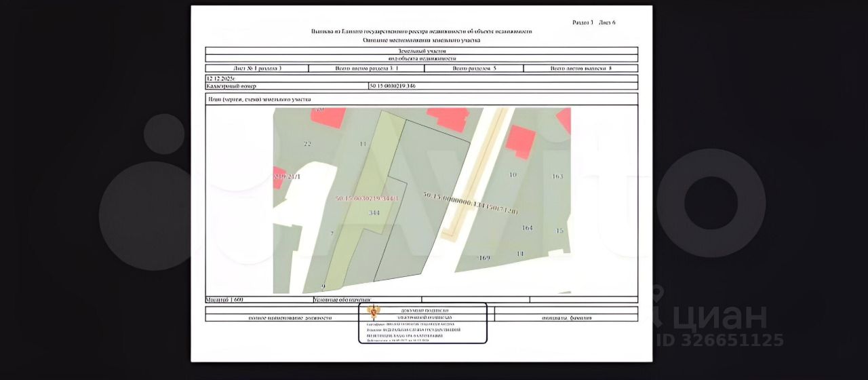The width and height of the screenshot is (868, 380).
Task: Click plot number '163' on the map
Action: point(557,176)
